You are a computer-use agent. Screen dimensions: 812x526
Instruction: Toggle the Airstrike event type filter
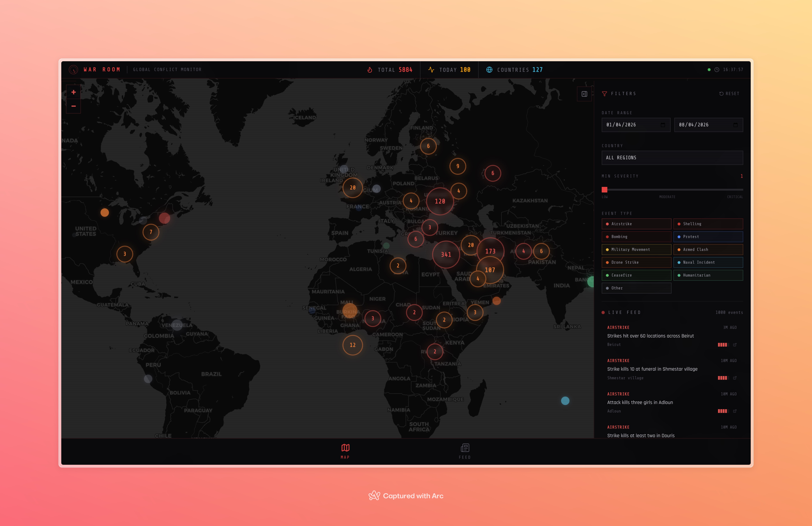tap(636, 224)
